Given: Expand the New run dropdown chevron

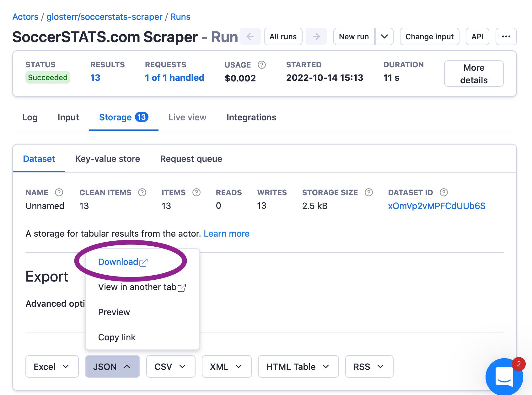Looking at the screenshot, I should coord(384,36).
